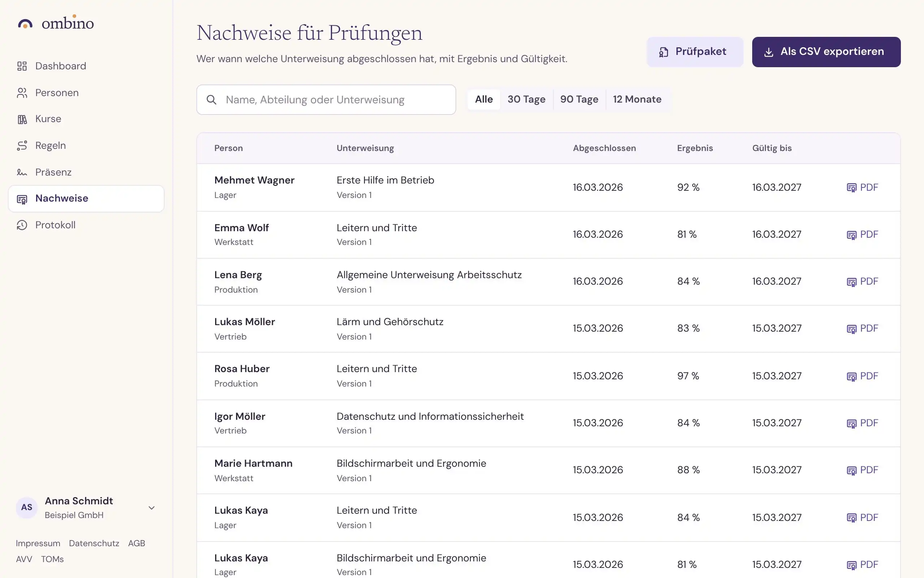Click the Kurse books icon
Image resolution: width=924 pixels, height=578 pixels.
[x=22, y=119]
